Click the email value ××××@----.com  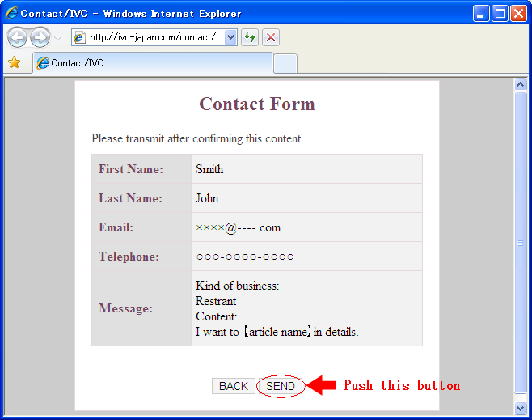tap(239, 227)
